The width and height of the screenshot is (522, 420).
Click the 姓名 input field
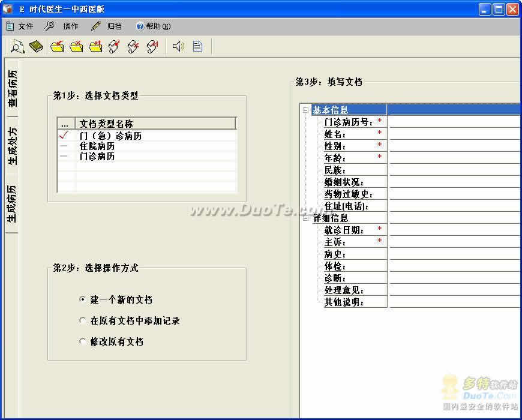pyautogui.click(x=454, y=134)
